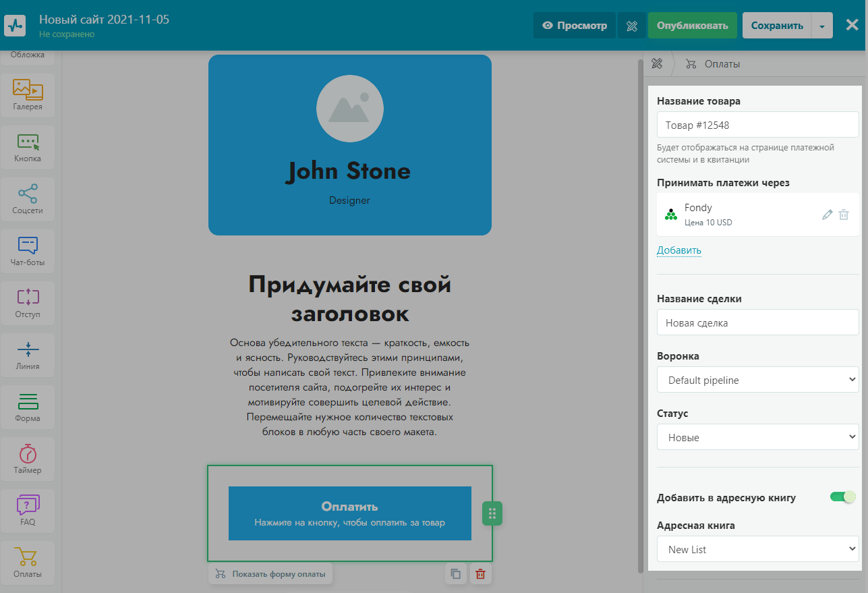The height and width of the screenshot is (593, 868).
Task: Click the Preview button in header
Action: (x=575, y=26)
